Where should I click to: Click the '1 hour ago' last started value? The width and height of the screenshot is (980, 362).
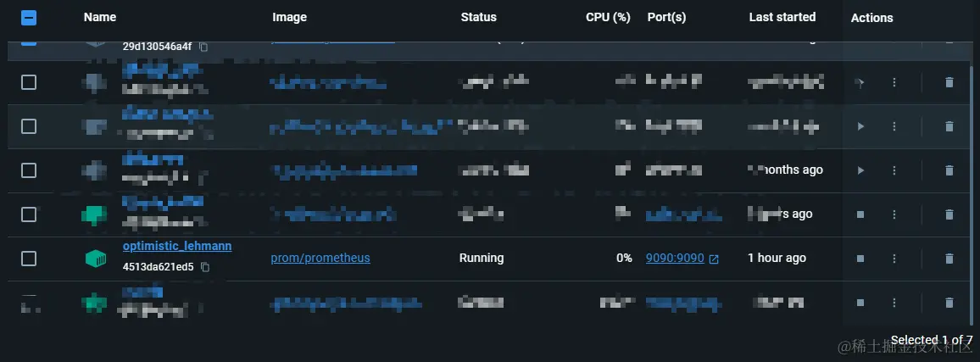click(777, 259)
